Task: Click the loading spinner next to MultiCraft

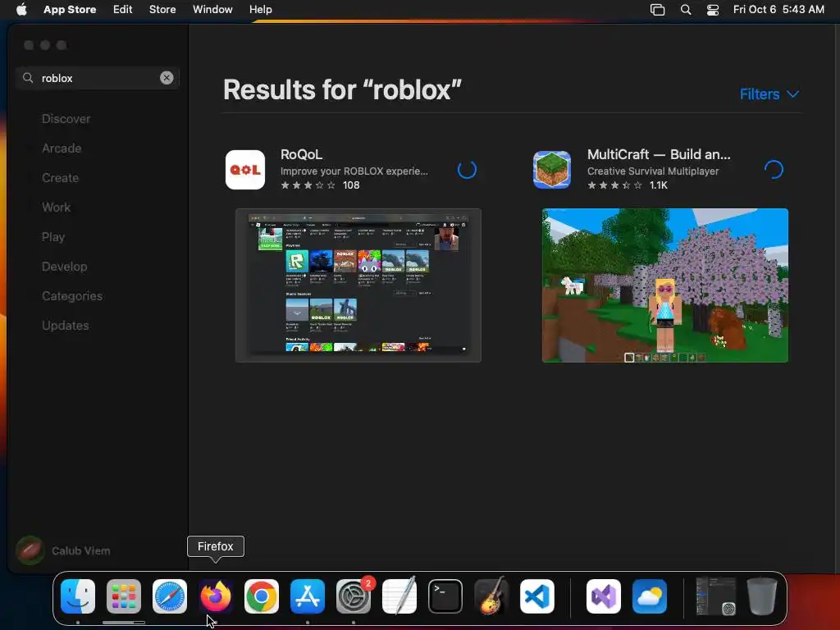Action: [x=774, y=170]
